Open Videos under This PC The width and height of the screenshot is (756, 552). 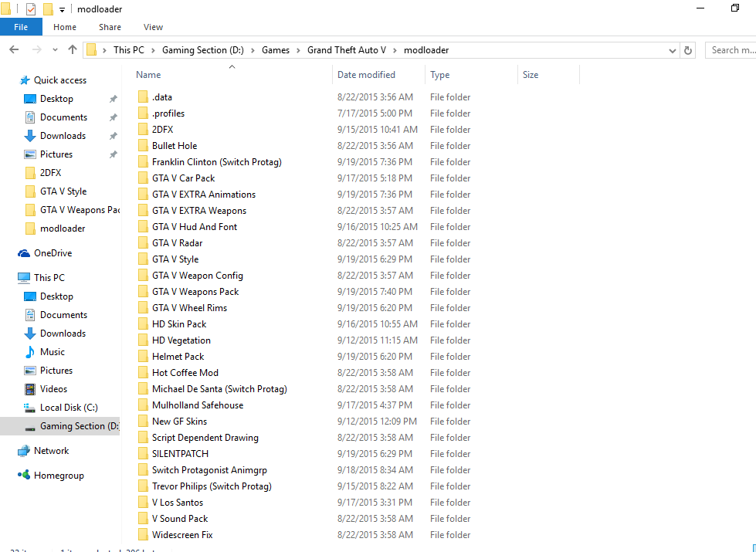point(53,389)
